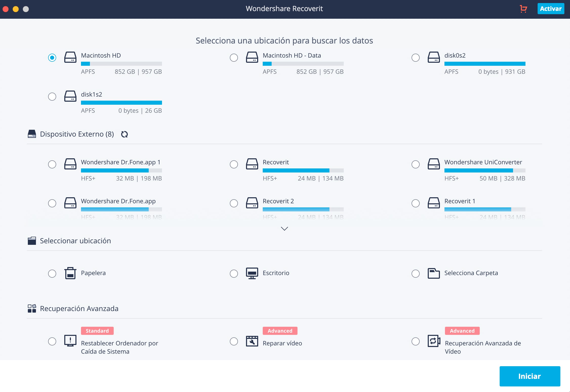Click the Recoverit usage bar
This screenshot has width=570, height=392.
click(303, 170)
